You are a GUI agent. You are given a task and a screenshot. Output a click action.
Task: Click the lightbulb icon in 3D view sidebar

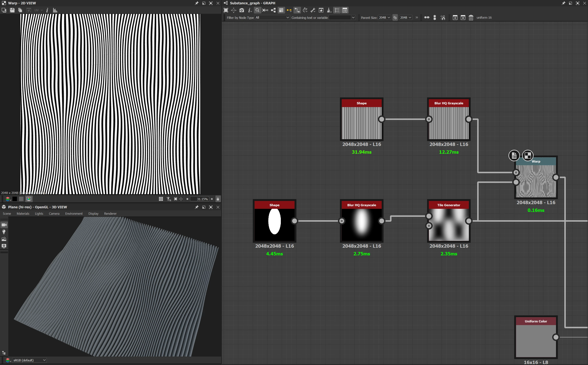[x=4, y=232]
